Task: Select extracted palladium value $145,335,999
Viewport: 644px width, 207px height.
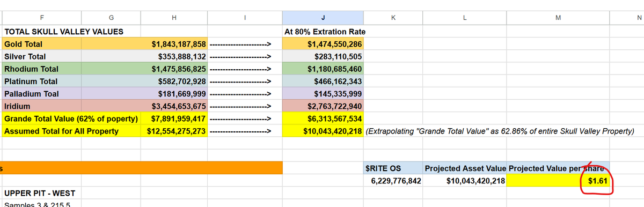Action: pos(323,93)
